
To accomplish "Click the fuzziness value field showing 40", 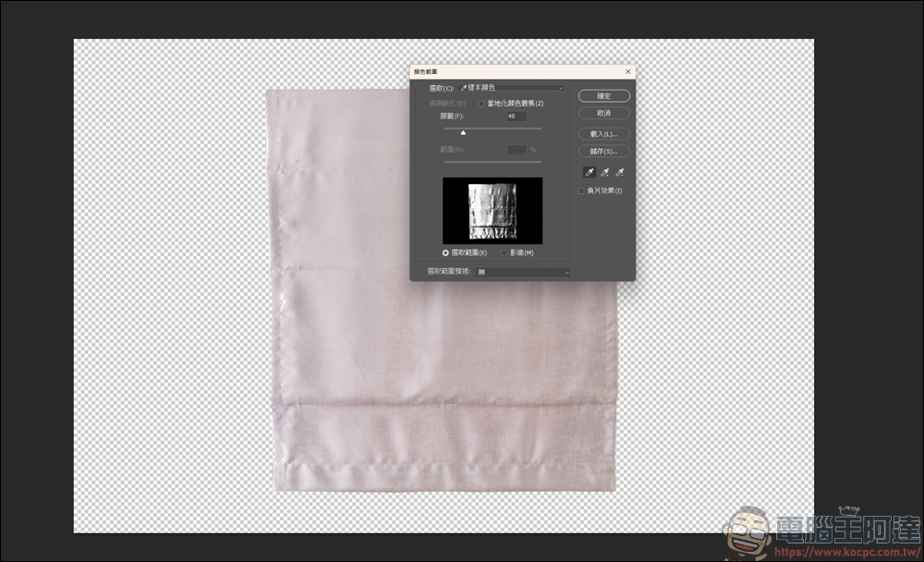I will (517, 116).
